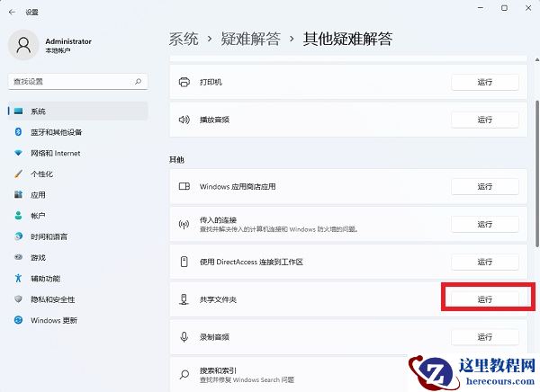Click the Windows 更新 sync icon
540x392 pixels.
(18, 320)
